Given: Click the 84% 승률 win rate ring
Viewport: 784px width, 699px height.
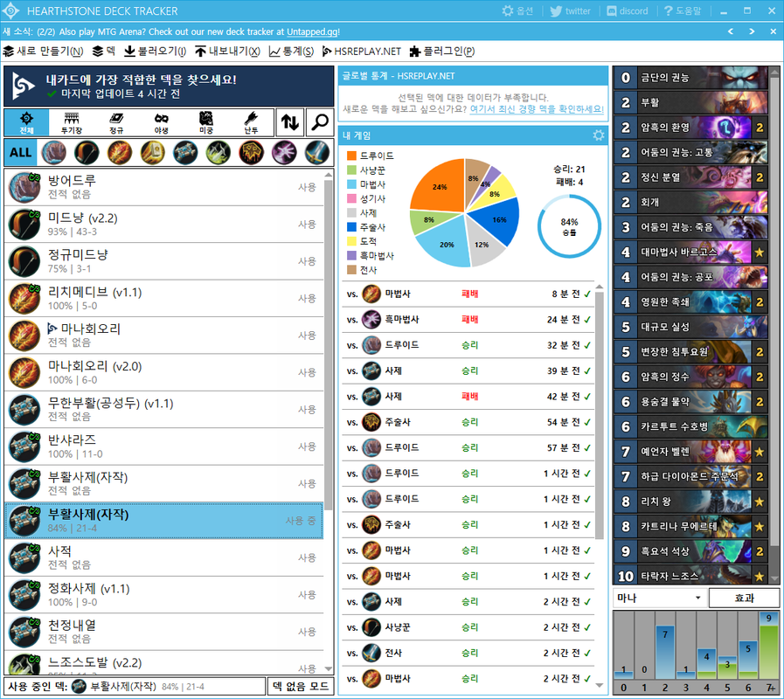Looking at the screenshot, I should tap(569, 226).
